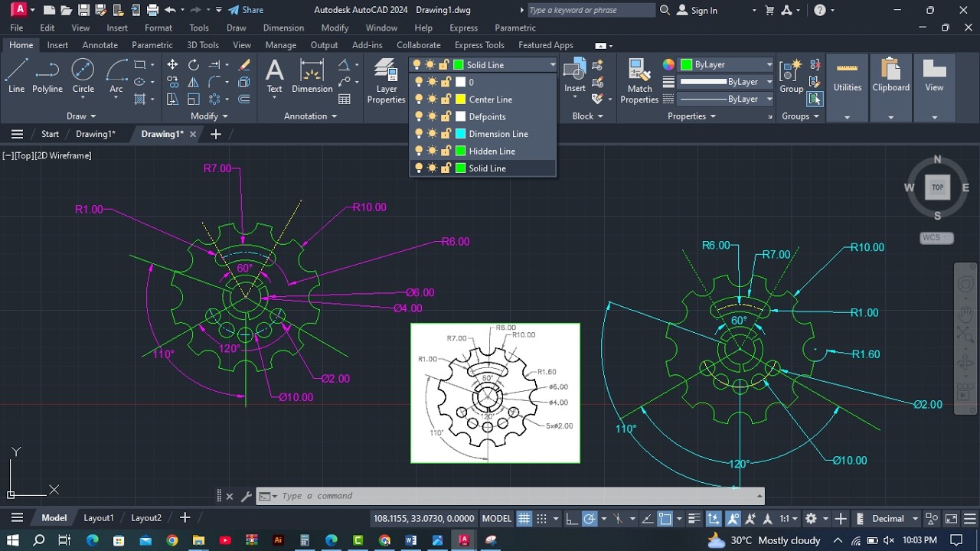Switch to the first Drawing1* file tab
980x551 pixels.
pos(96,134)
